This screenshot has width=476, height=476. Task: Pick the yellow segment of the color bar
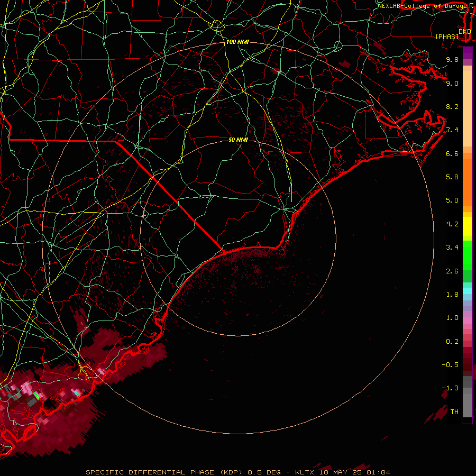(x=467, y=226)
